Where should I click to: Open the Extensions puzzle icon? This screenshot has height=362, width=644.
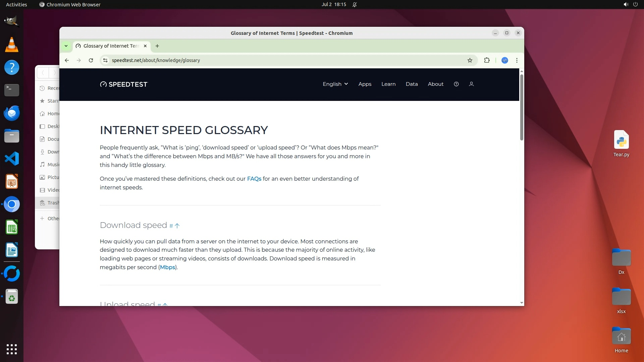tap(487, 60)
